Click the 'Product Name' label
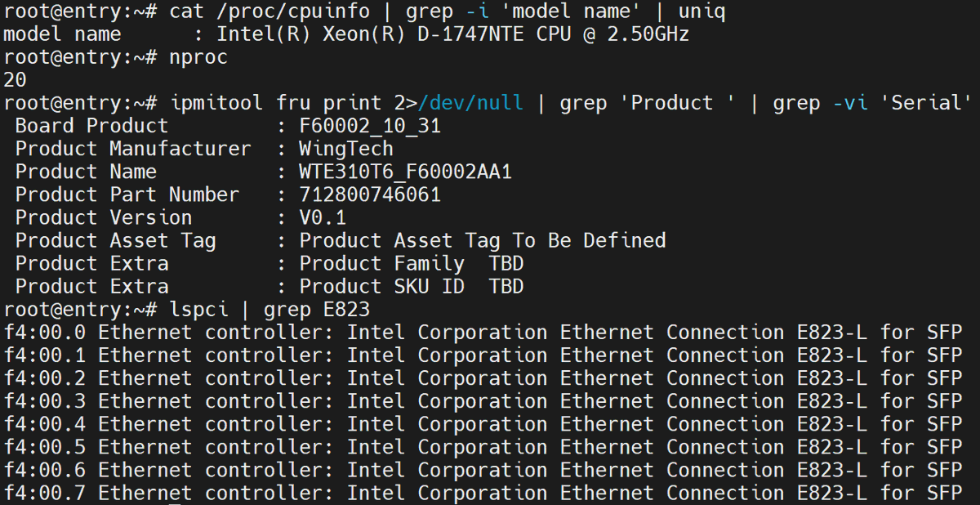Viewport: 980px width, 505px height. point(86,172)
